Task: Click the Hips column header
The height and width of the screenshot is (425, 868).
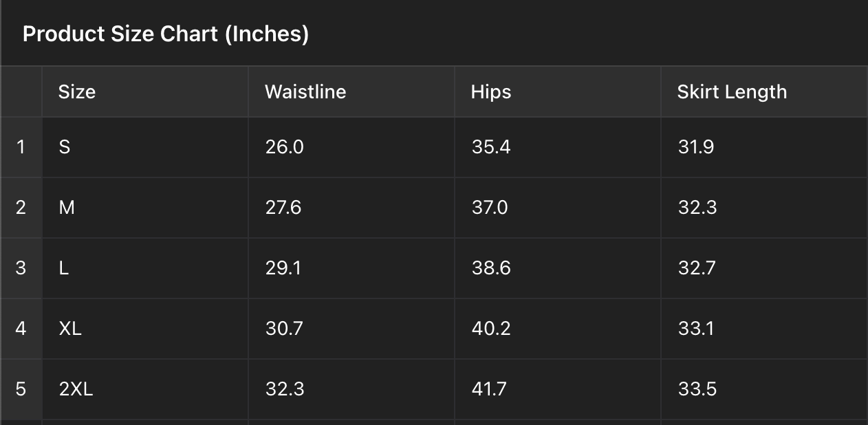Action: click(491, 92)
